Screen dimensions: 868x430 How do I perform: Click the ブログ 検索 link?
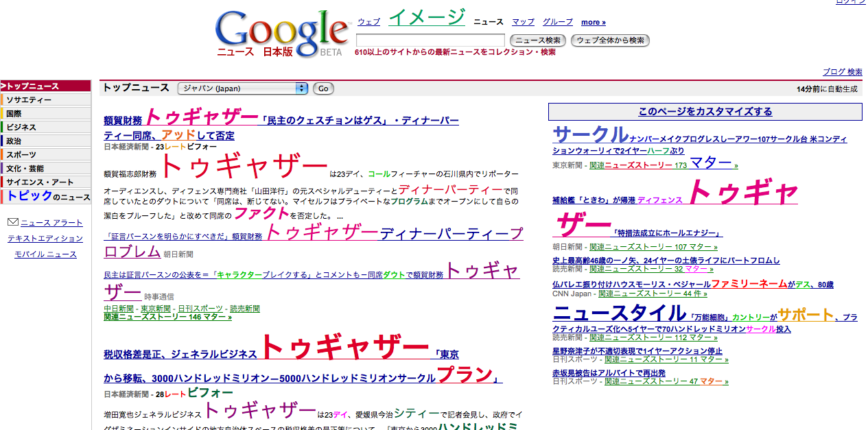(843, 72)
